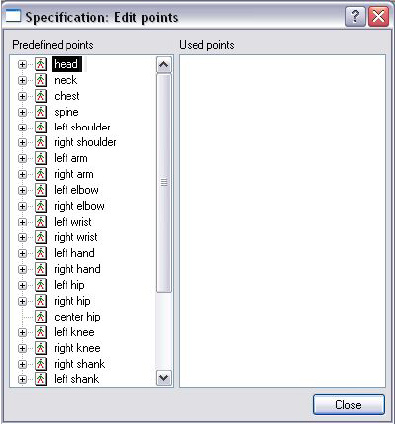Click the Close button
Viewport: 395px width, 425px height.
point(349,405)
